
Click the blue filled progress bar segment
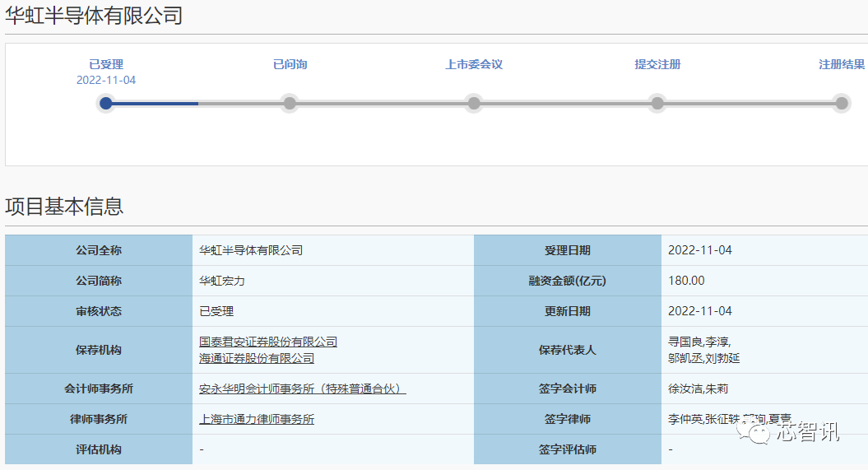(x=152, y=103)
